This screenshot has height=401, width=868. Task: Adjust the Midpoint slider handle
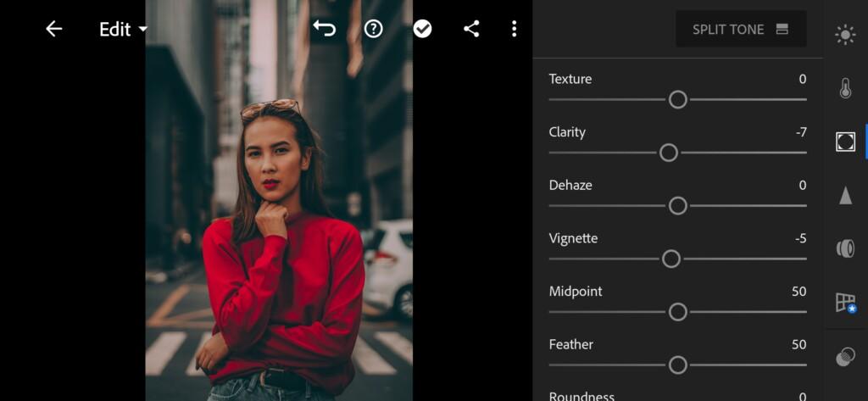(x=677, y=312)
